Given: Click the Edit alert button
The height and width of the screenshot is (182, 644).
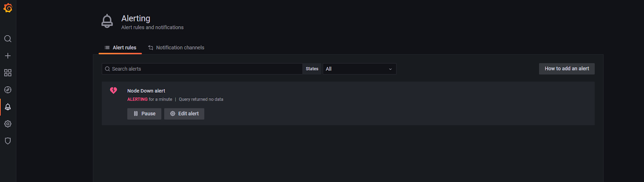Looking at the screenshot, I should [184, 114].
